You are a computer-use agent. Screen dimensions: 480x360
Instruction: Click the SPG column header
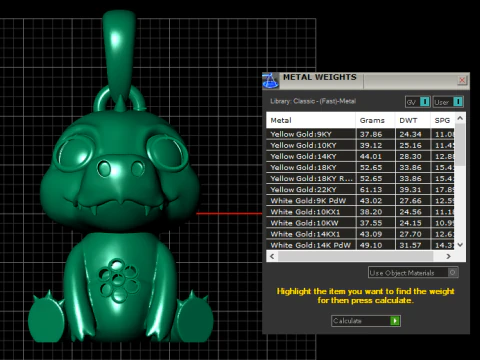[442, 120]
